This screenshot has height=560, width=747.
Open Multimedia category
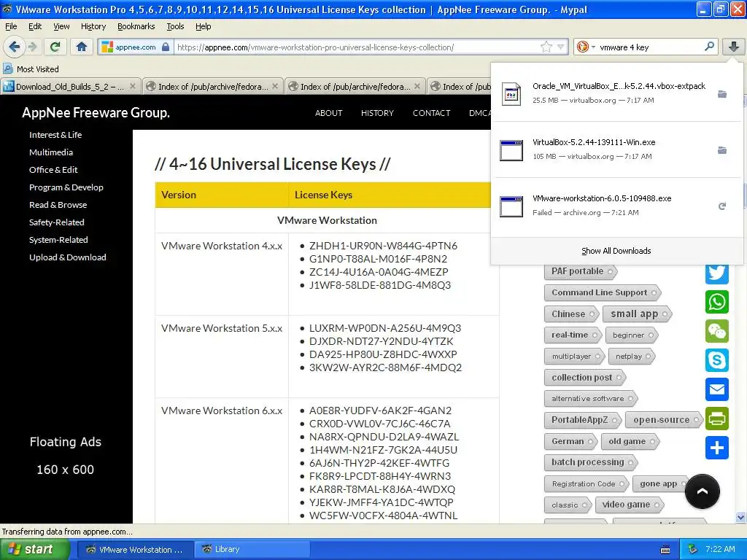[51, 152]
